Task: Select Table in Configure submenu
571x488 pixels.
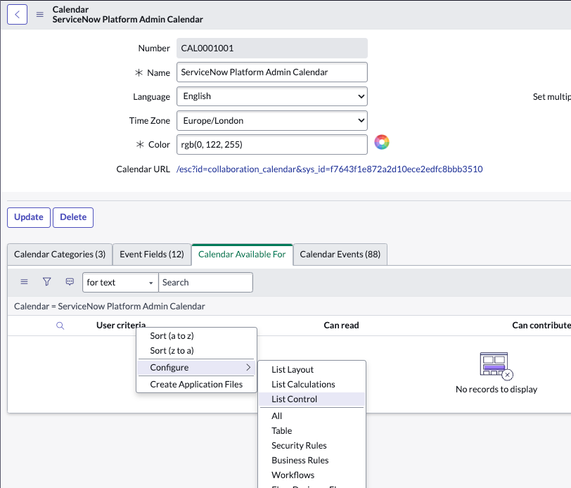Action: coord(282,431)
